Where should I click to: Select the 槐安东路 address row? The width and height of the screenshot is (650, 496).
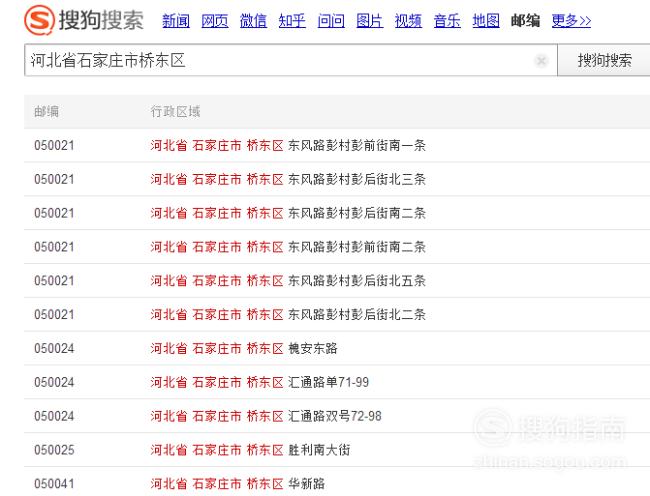[x=337, y=348]
